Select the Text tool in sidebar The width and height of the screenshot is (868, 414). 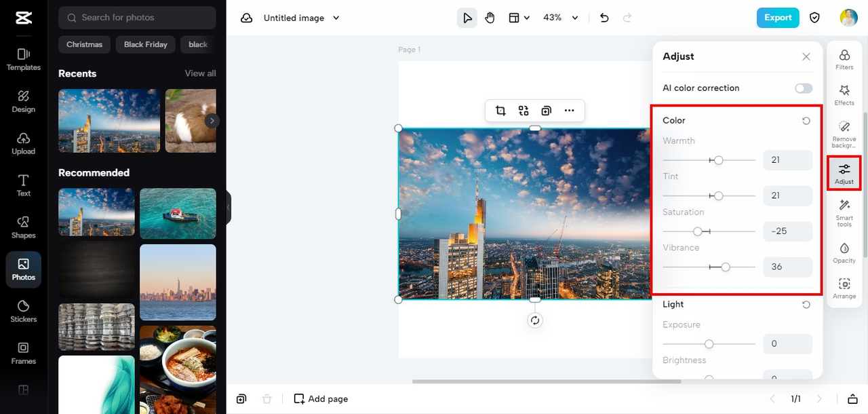(23, 185)
